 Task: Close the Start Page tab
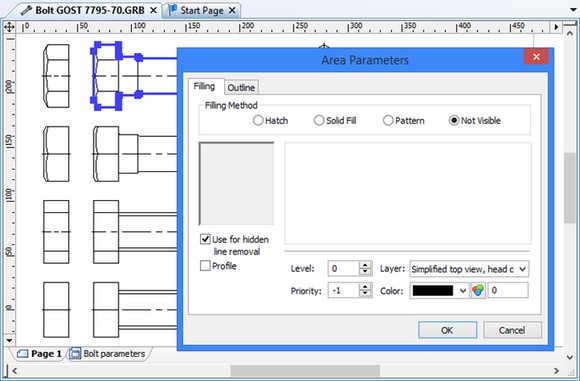232,11
